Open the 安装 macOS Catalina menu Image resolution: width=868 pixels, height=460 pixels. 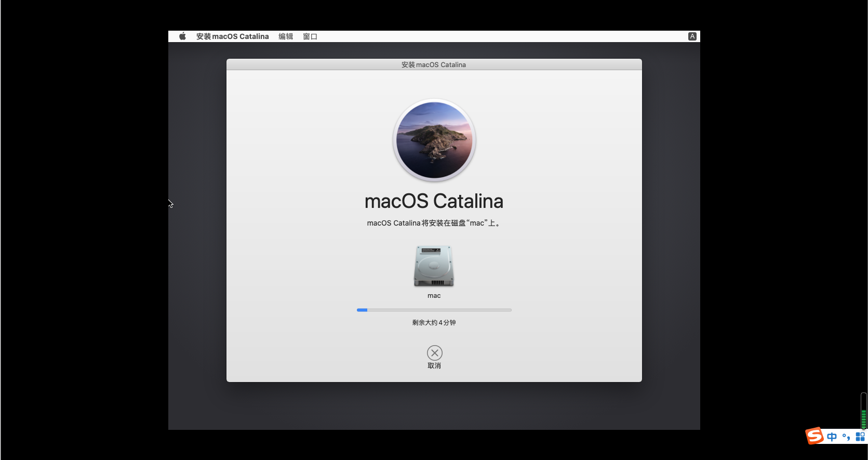point(232,36)
